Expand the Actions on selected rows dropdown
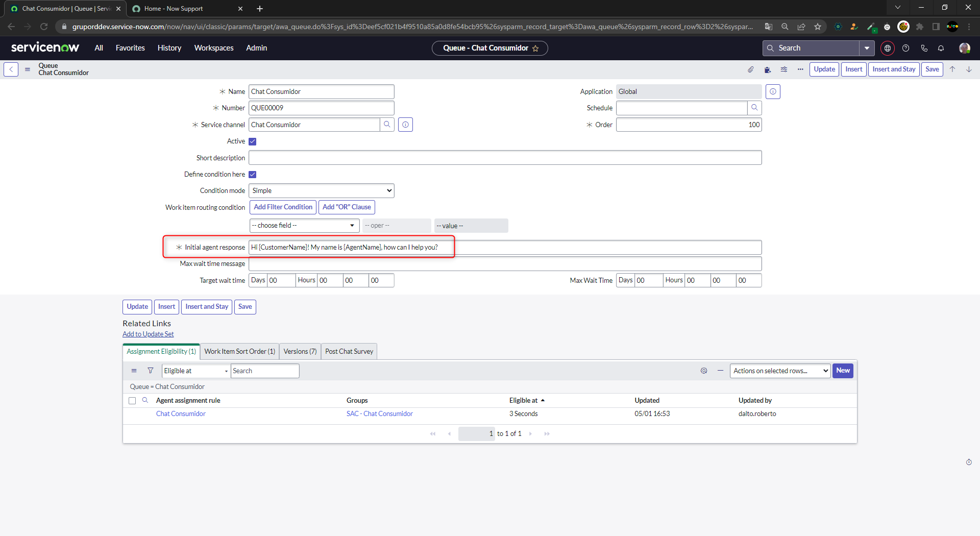This screenshot has width=980, height=536. (x=780, y=371)
